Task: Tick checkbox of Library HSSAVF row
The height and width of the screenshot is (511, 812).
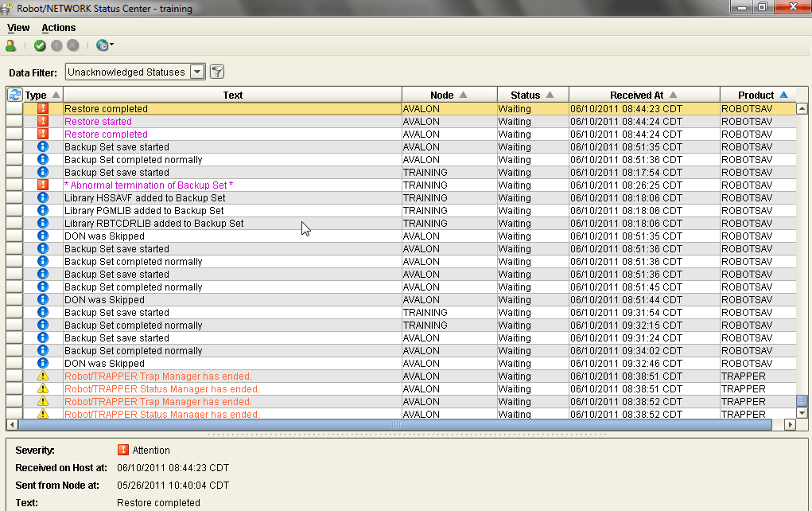Action: [x=14, y=198]
